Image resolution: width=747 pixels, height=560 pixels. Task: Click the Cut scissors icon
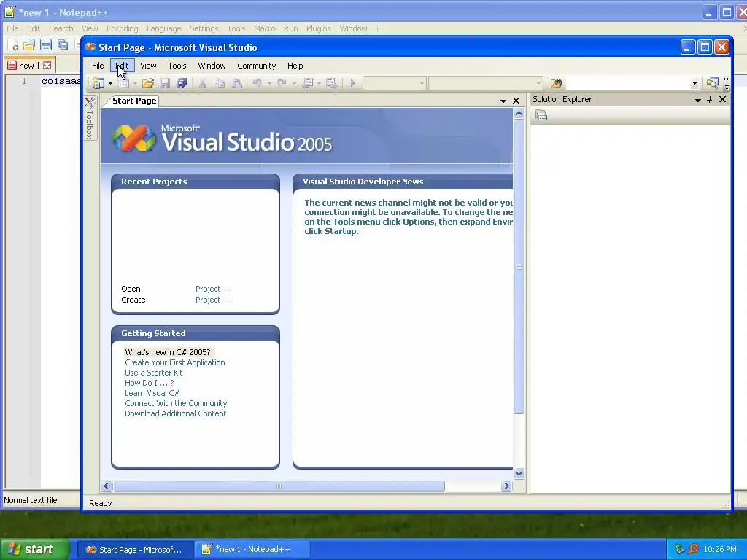click(203, 83)
